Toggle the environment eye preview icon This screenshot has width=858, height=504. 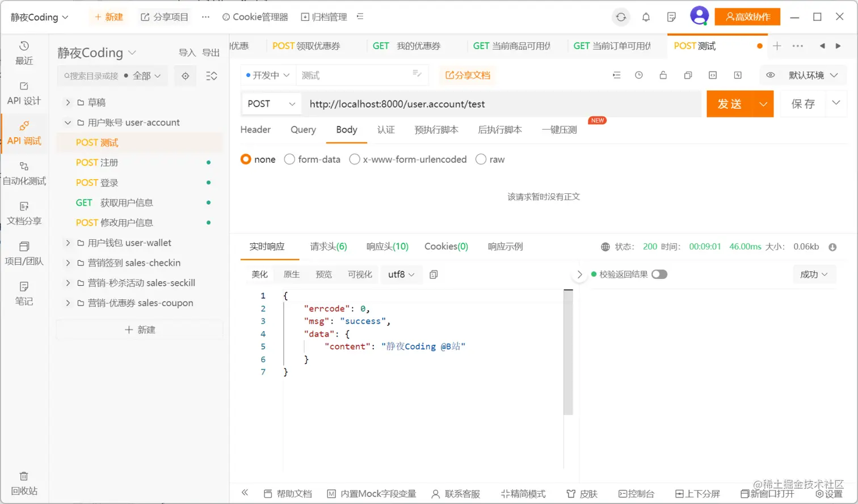770,75
